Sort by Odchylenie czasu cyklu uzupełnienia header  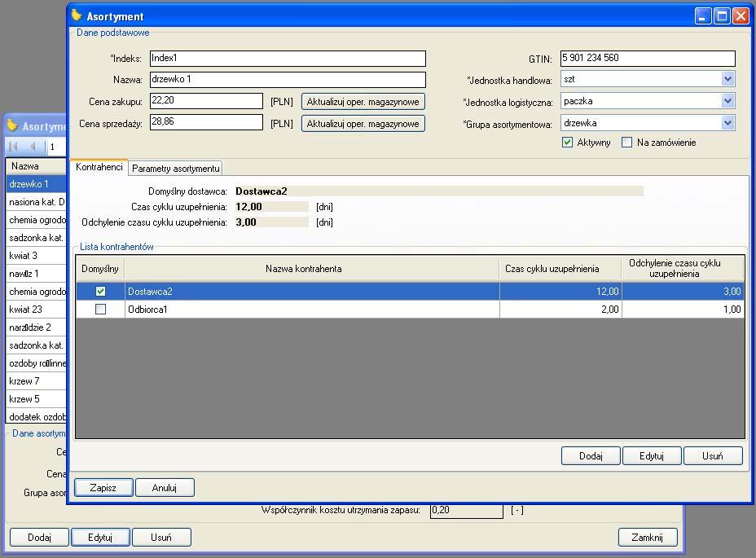coord(683,269)
